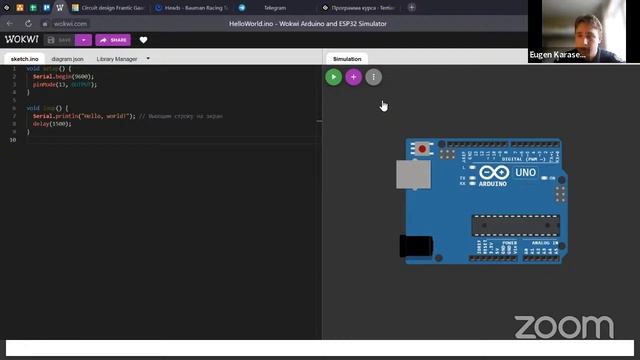
Task: Click the WOKWI logo
Action: 22,40
